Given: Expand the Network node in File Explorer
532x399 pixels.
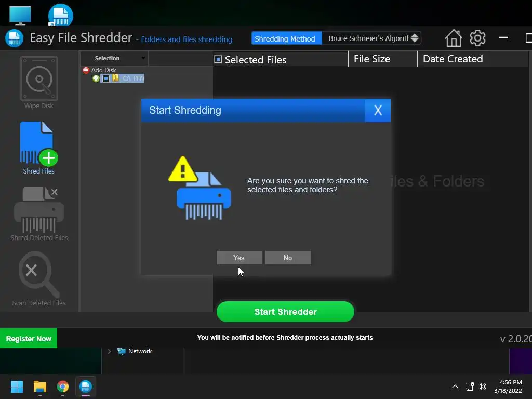Looking at the screenshot, I should 109,352.
